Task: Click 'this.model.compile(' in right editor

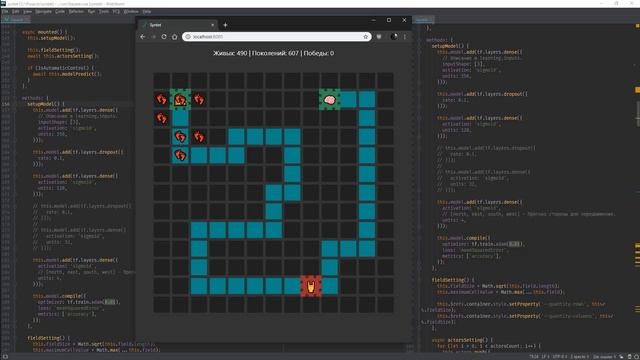Action: coord(463,238)
